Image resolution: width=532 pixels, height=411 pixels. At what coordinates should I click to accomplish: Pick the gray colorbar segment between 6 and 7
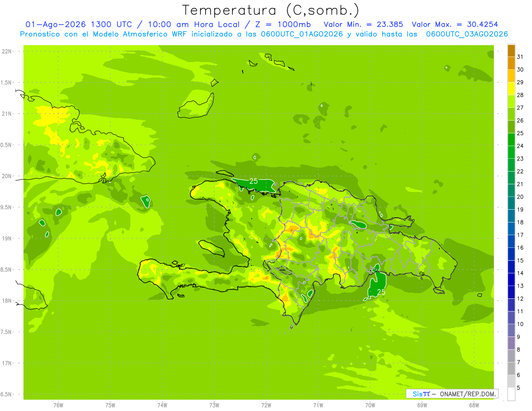click(x=511, y=368)
